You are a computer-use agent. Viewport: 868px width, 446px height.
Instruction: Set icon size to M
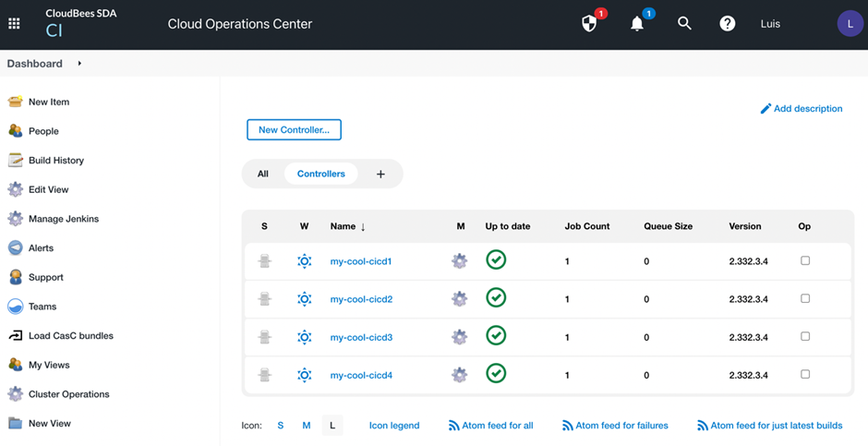pos(307,426)
